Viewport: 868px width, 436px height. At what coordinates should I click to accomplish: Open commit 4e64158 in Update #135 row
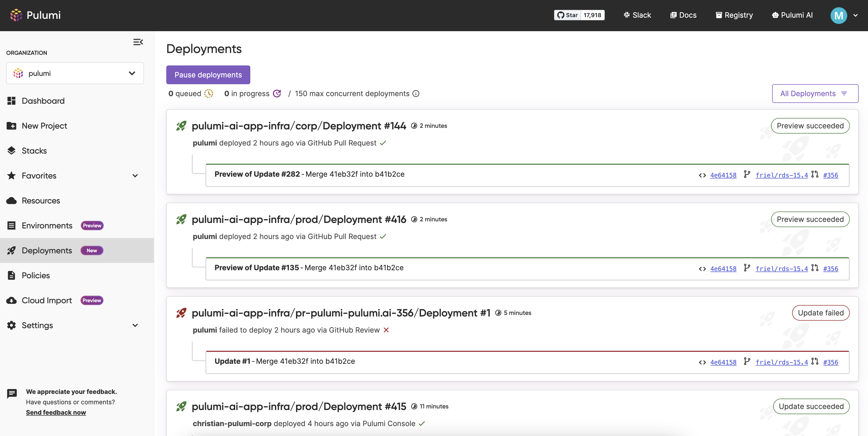tap(723, 269)
